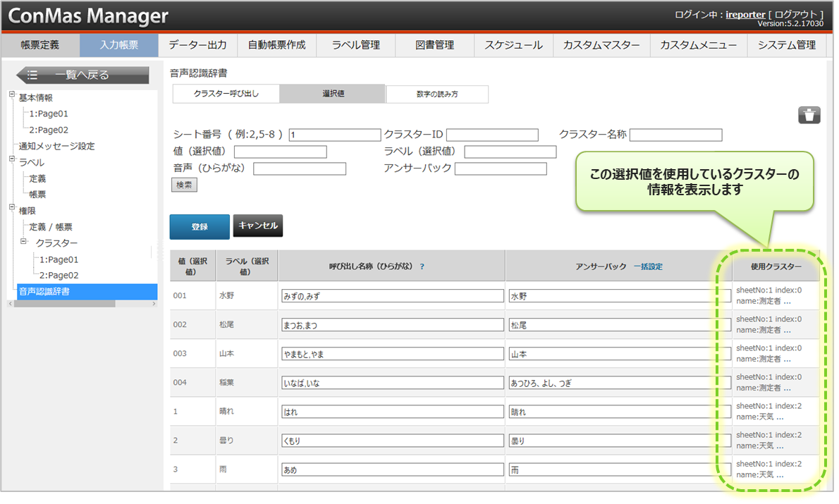Image resolution: width=839 pixels, height=504 pixels.
Task: Click the 音声 (ひらがな) input field
Action: [x=299, y=168]
